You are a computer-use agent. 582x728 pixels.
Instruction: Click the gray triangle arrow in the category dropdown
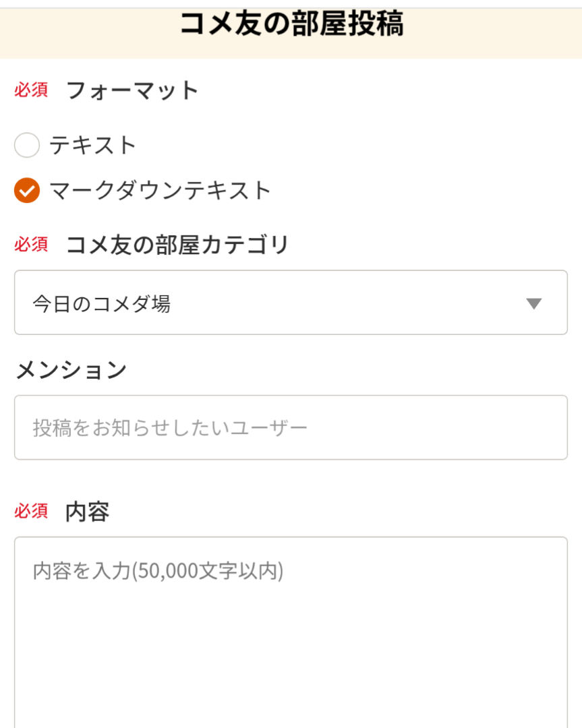[x=533, y=303]
